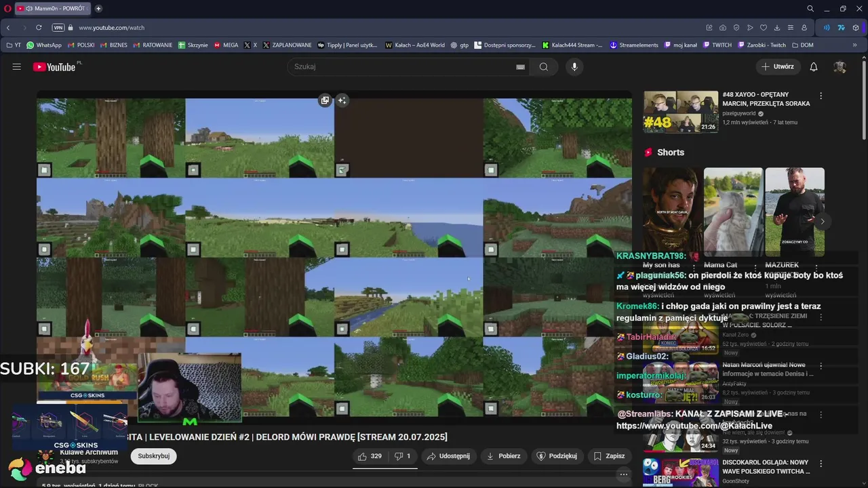
Task: Take a snapshot with the camera icon
Action: pyautogui.click(x=723, y=28)
